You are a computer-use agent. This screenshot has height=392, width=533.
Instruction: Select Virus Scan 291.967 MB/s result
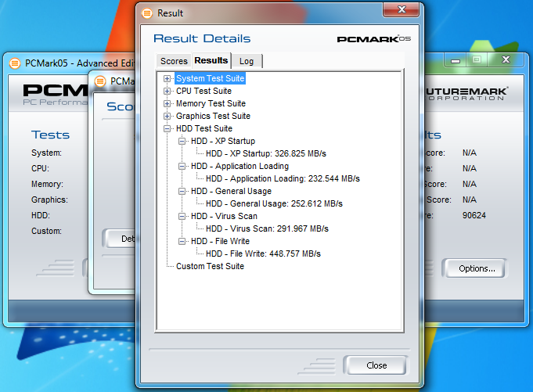267,228
